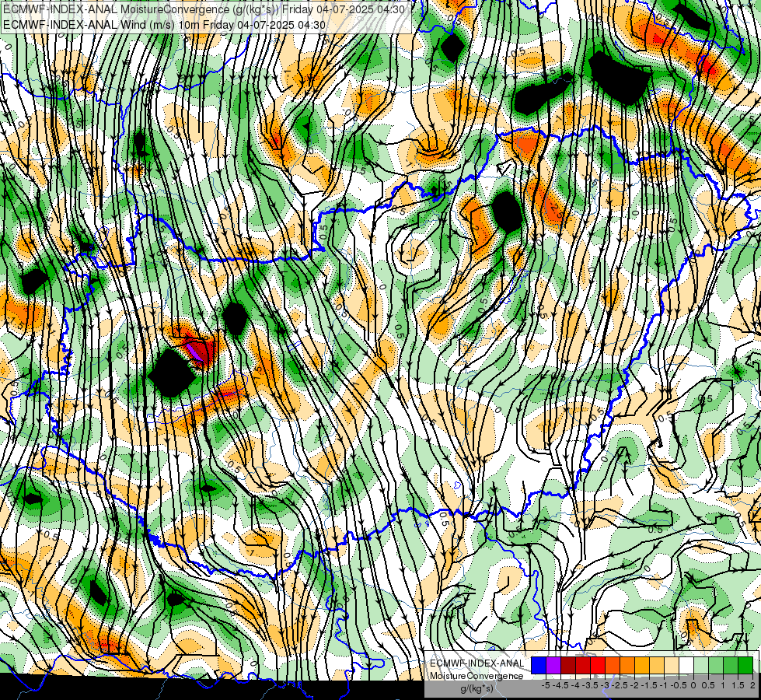The height and width of the screenshot is (700, 761).
Task: Click the MoistureConvergence title line at top
Action: tap(204, 9)
